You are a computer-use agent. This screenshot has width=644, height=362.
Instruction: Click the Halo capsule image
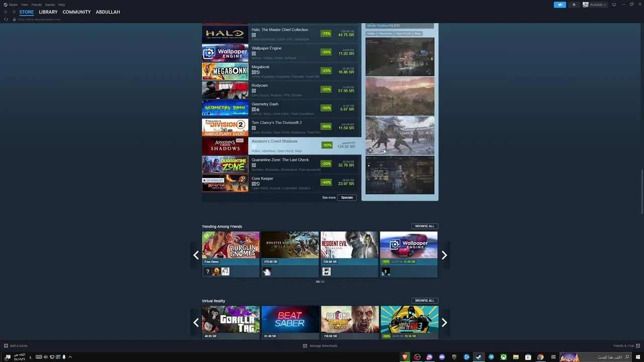click(x=225, y=34)
